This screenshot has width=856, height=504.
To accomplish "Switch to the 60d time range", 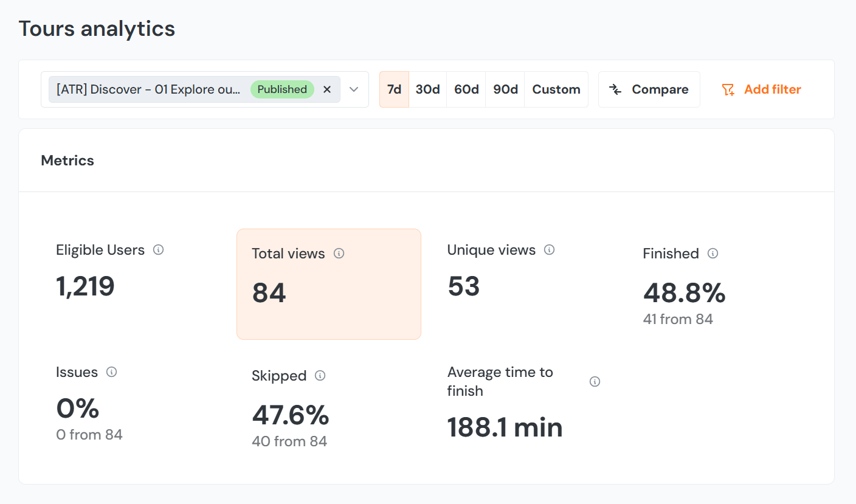I will (x=466, y=89).
